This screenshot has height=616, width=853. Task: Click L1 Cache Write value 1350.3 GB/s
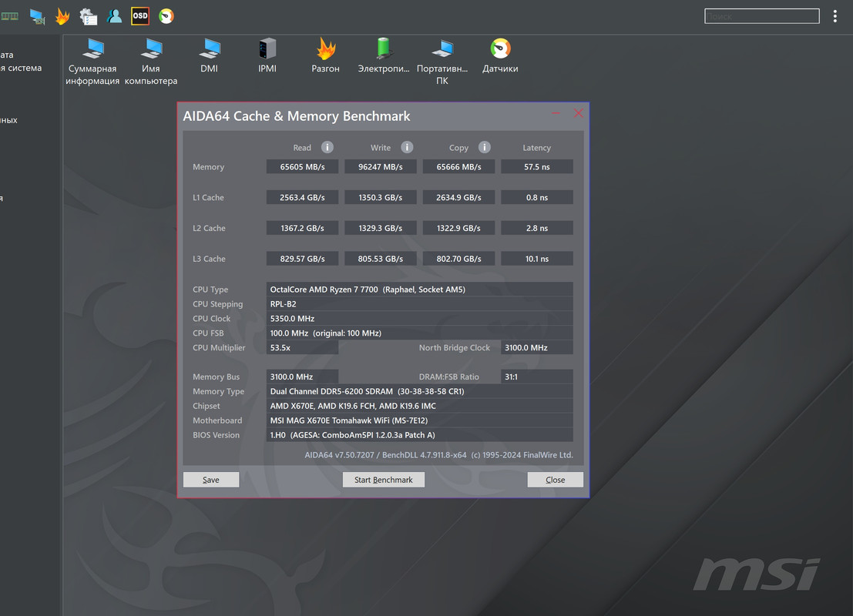(x=380, y=197)
